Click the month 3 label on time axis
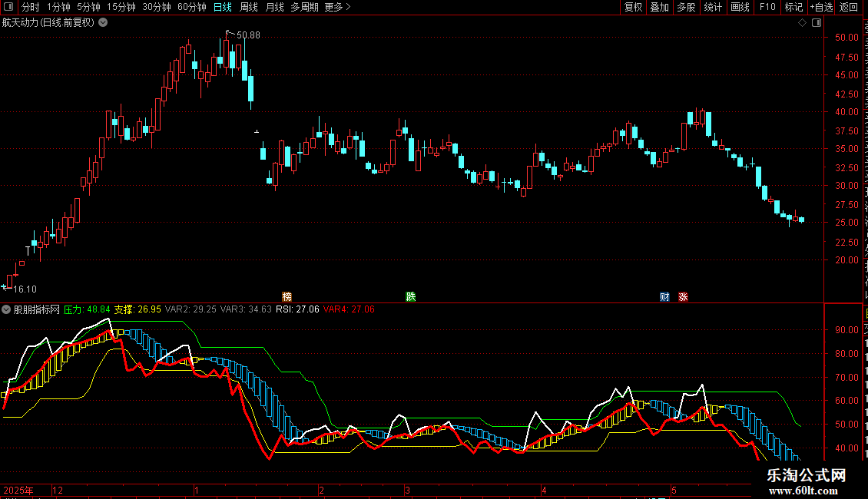This screenshot has width=868, height=499. pyautogui.click(x=407, y=490)
